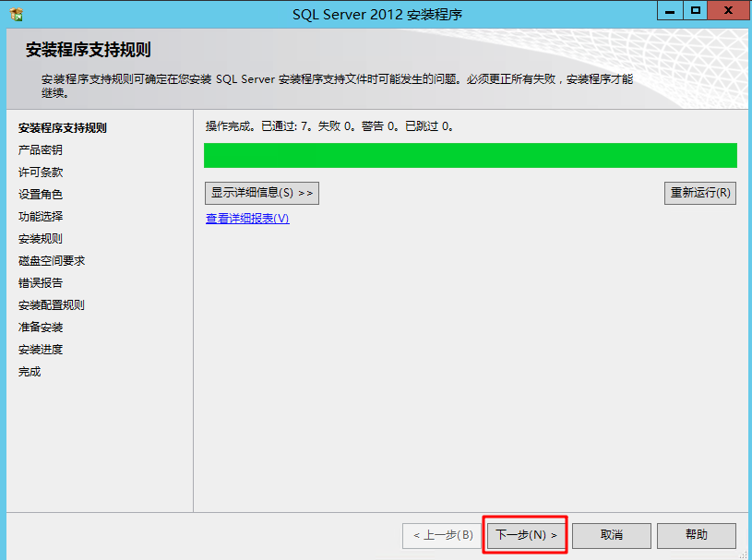752x560 pixels.
Task: Select the 设置角色 step
Action: click(x=41, y=194)
